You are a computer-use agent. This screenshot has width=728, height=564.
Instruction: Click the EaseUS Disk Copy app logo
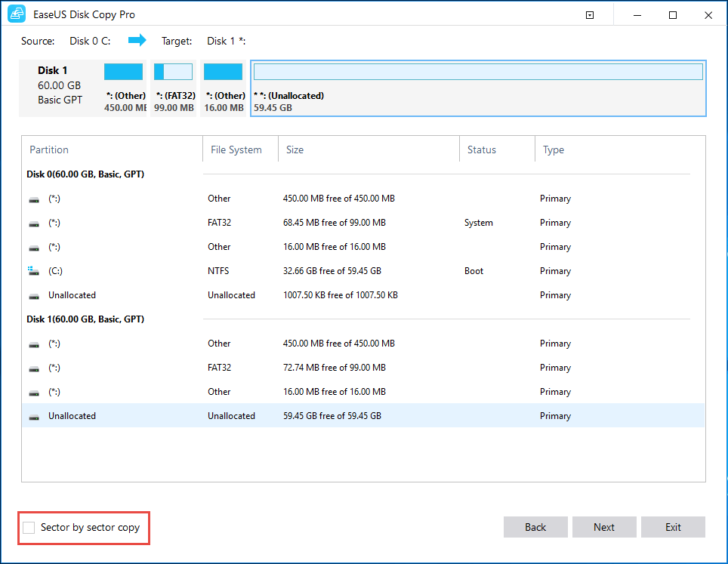(x=17, y=14)
